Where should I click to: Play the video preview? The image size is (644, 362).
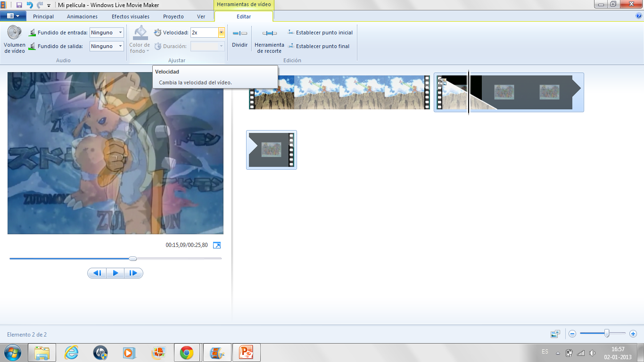click(116, 273)
